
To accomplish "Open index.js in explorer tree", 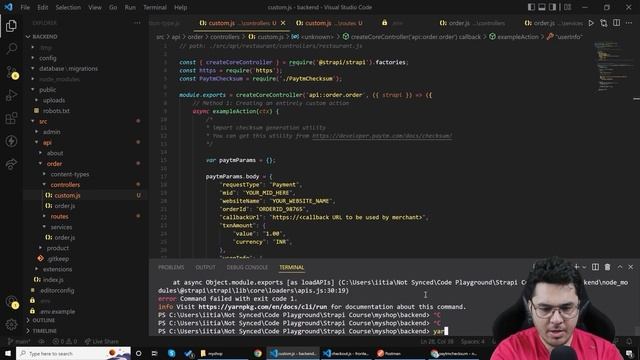I will [53, 280].
